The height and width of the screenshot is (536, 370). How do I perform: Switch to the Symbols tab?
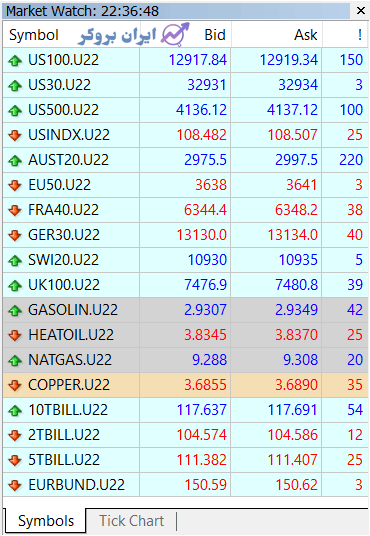coord(45,521)
